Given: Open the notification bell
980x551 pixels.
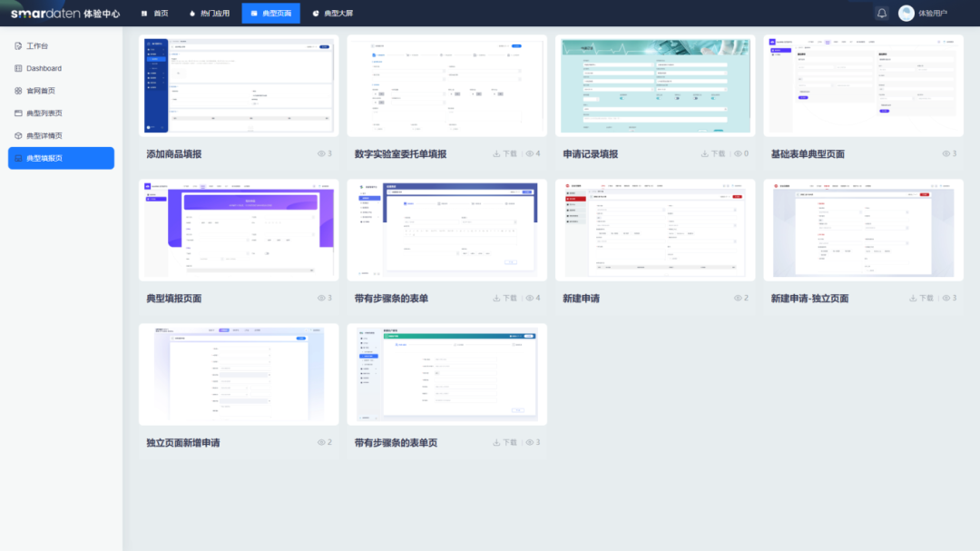Looking at the screenshot, I should coord(882,13).
